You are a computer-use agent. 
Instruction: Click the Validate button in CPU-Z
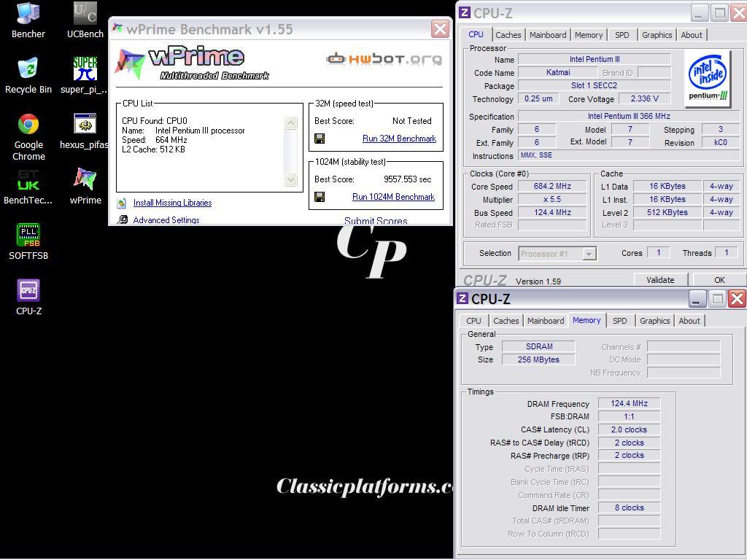point(660,280)
